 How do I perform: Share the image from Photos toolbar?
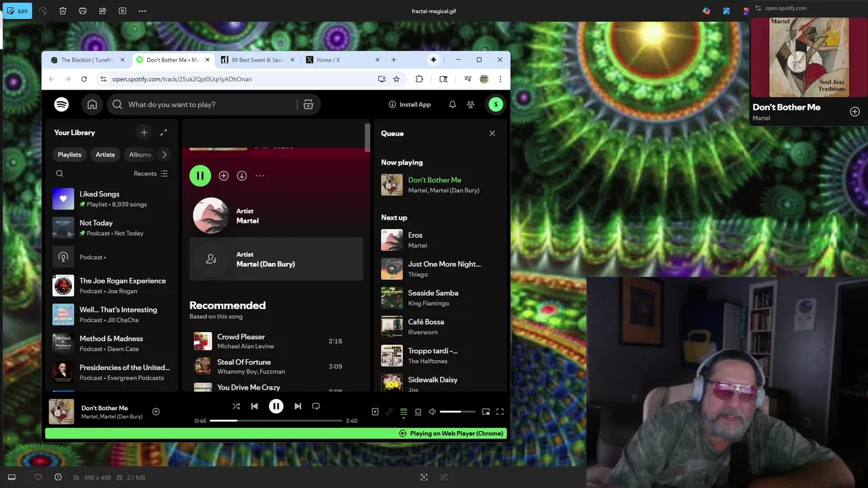[102, 11]
